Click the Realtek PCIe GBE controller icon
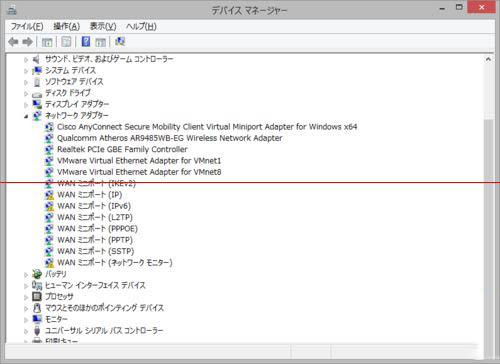Image resolution: width=500 pixels, height=364 pixels. tap(49, 149)
